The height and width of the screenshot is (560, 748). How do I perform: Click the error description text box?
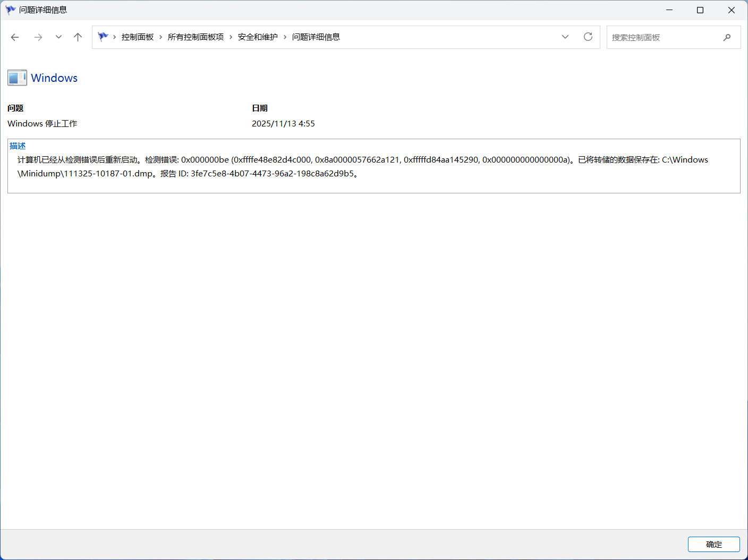point(374,166)
